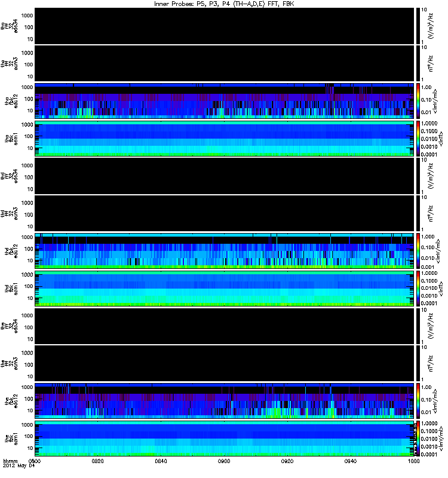This screenshot has width=448, height=478.
Task: Select the thd fbk edc12 spectrogram panel
Action: (x=225, y=251)
